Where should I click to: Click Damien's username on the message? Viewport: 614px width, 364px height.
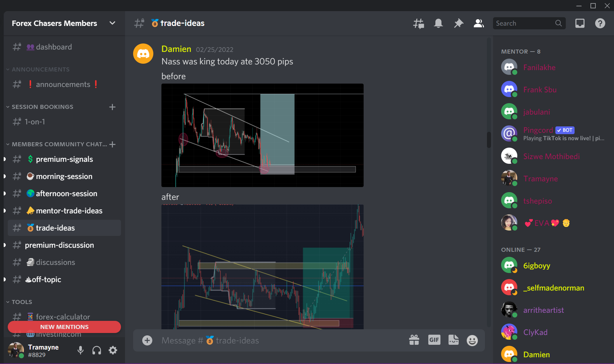[176, 49]
